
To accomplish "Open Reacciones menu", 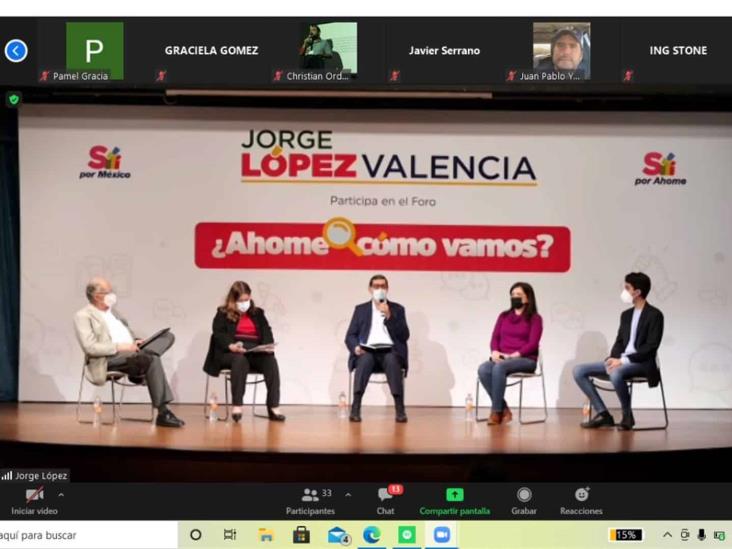I will click(x=581, y=501).
